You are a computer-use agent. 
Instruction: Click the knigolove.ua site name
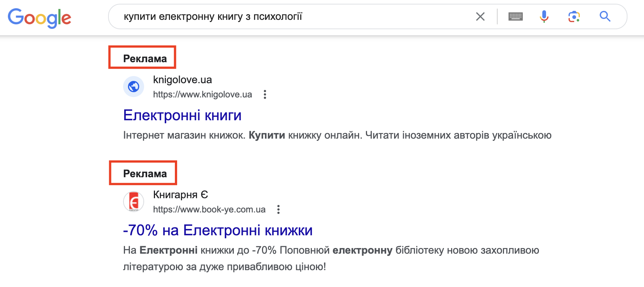pos(182,80)
